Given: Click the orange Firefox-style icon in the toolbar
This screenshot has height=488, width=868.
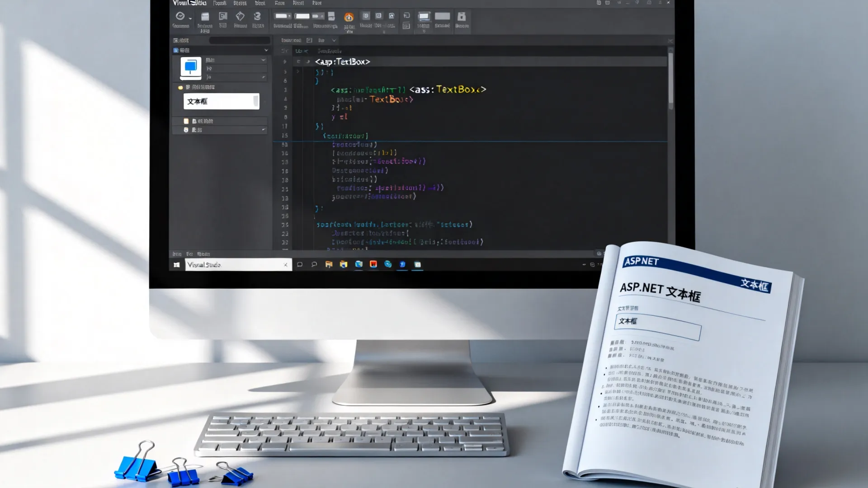Looking at the screenshot, I should point(349,18).
